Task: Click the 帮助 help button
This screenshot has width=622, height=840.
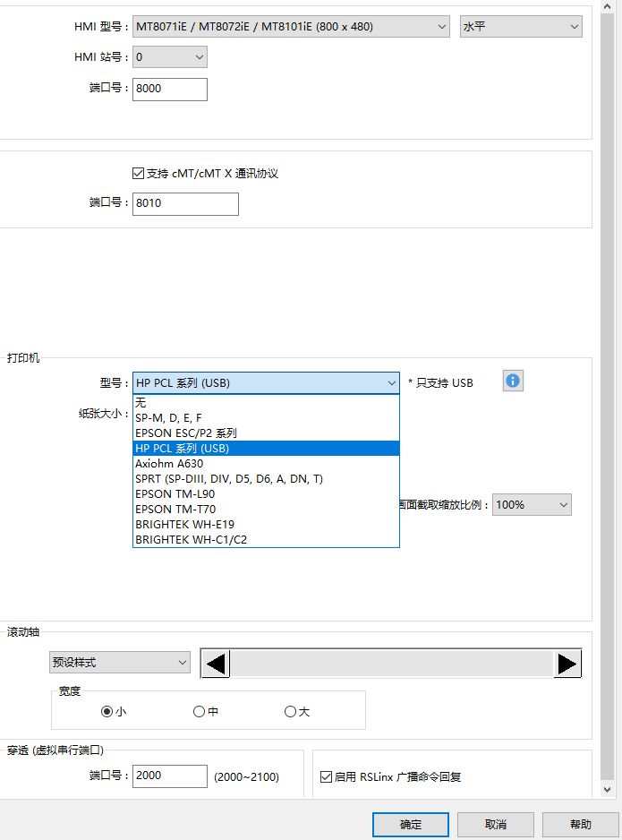Action: click(x=580, y=824)
